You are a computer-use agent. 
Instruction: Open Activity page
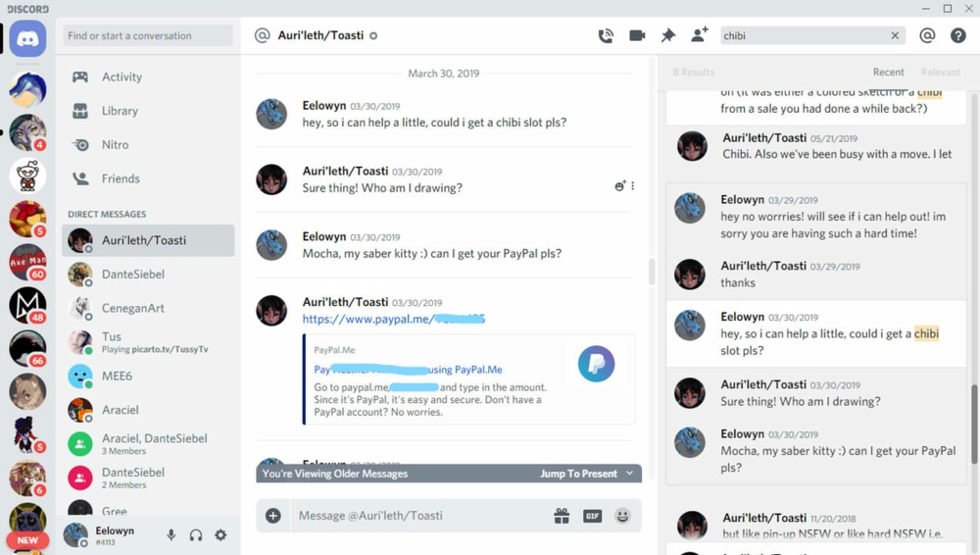pos(148,76)
